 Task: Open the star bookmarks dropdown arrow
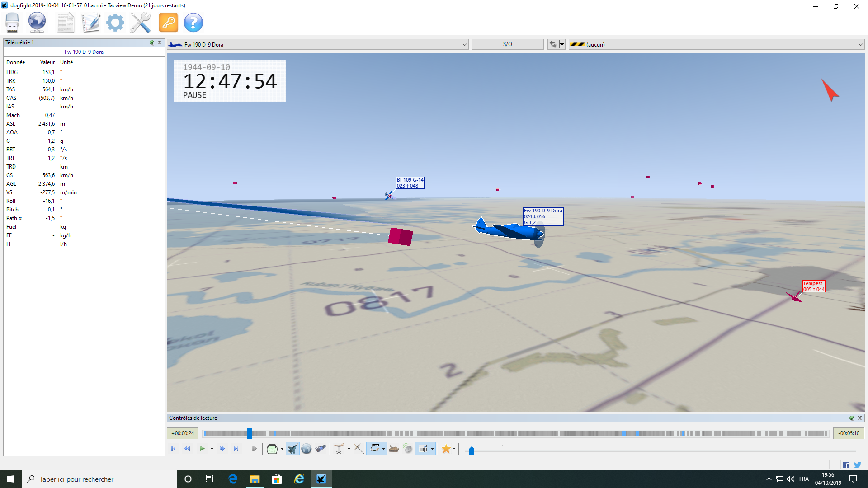tap(454, 449)
